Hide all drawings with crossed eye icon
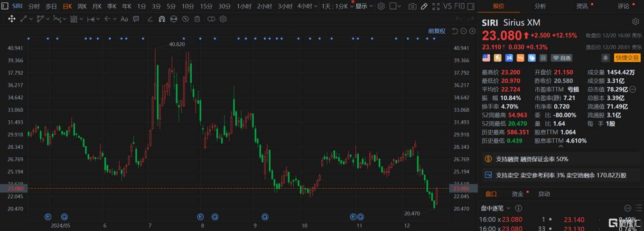Image resolution: width=644 pixels, height=231 pixels. pos(186,19)
